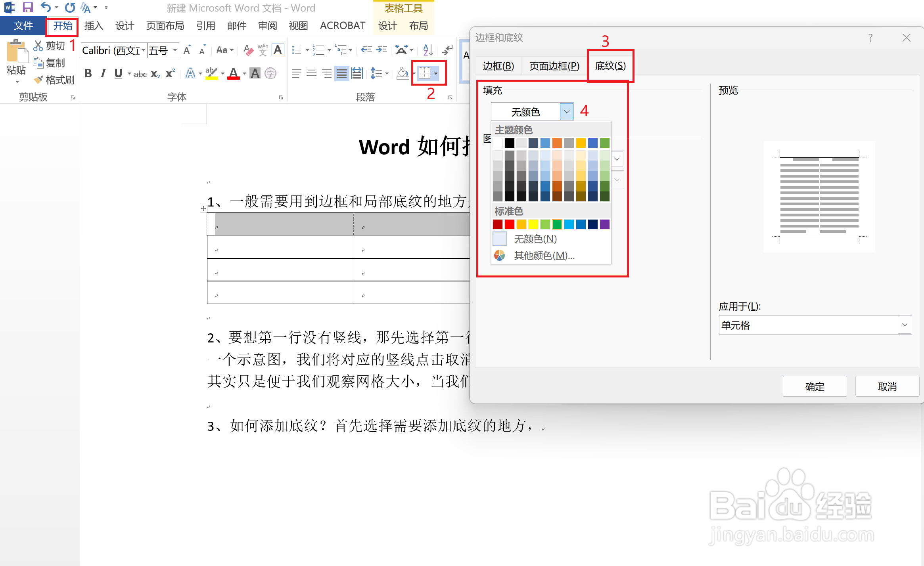Open the 填充 fill color dropdown

pyautogui.click(x=567, y=111)
